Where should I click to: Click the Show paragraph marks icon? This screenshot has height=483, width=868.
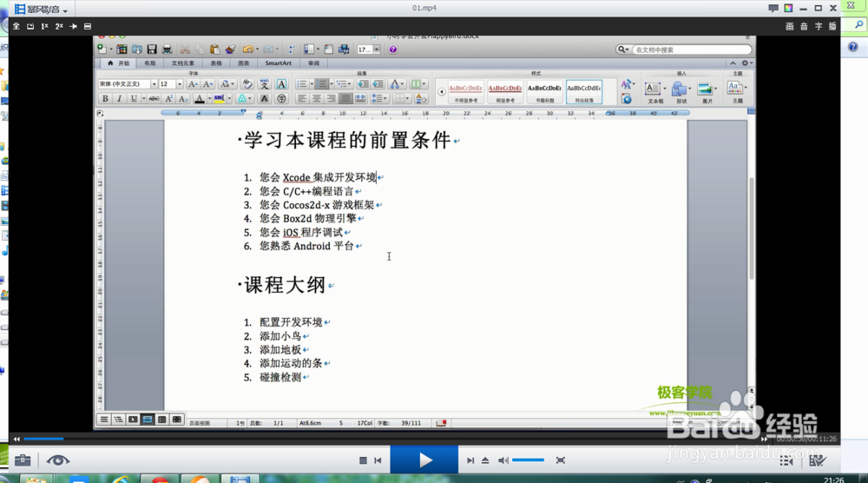(291, 50)
